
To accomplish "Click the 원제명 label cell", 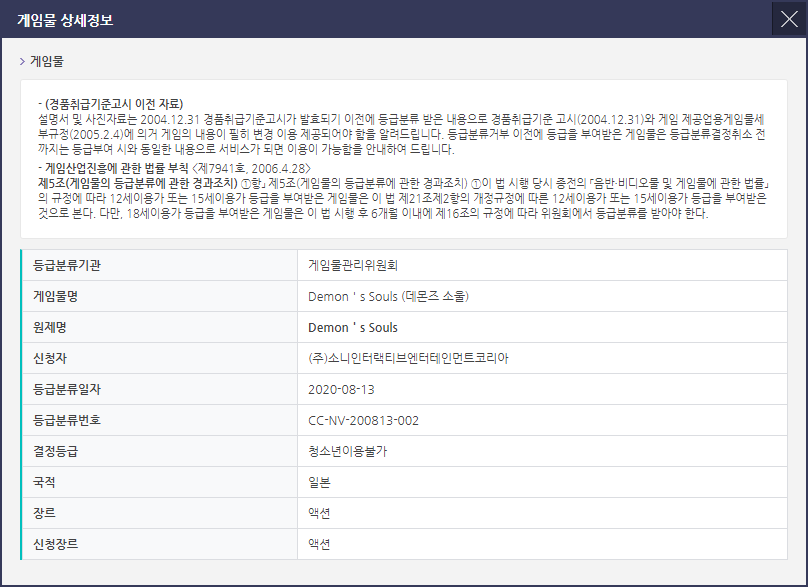I will [160, 327].
